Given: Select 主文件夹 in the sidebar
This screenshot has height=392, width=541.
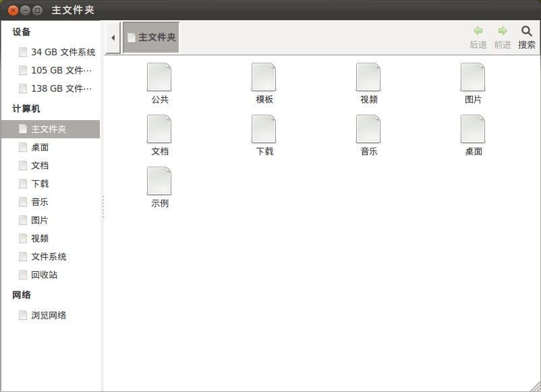Looking at the screenshot, I should [x=51, y=129].
